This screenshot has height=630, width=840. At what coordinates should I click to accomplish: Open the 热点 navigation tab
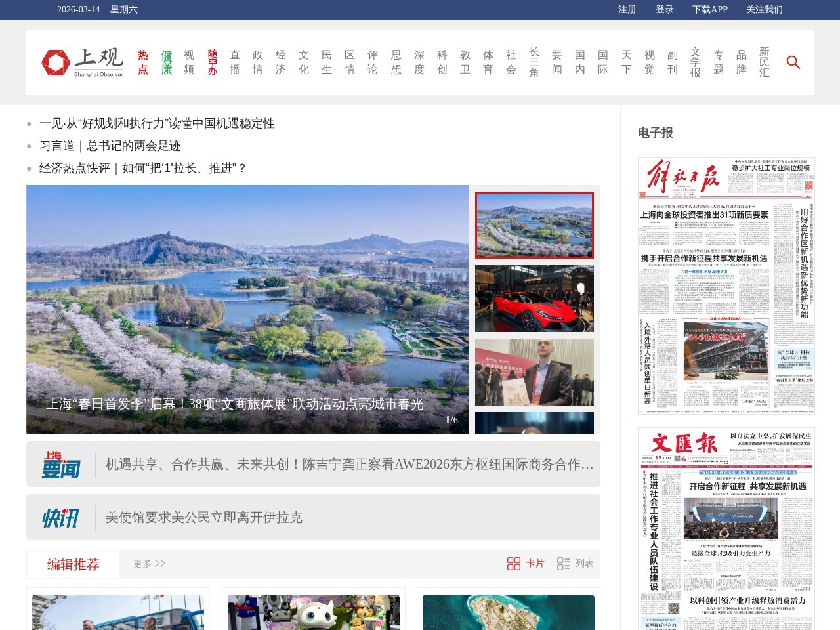[142, 62]
